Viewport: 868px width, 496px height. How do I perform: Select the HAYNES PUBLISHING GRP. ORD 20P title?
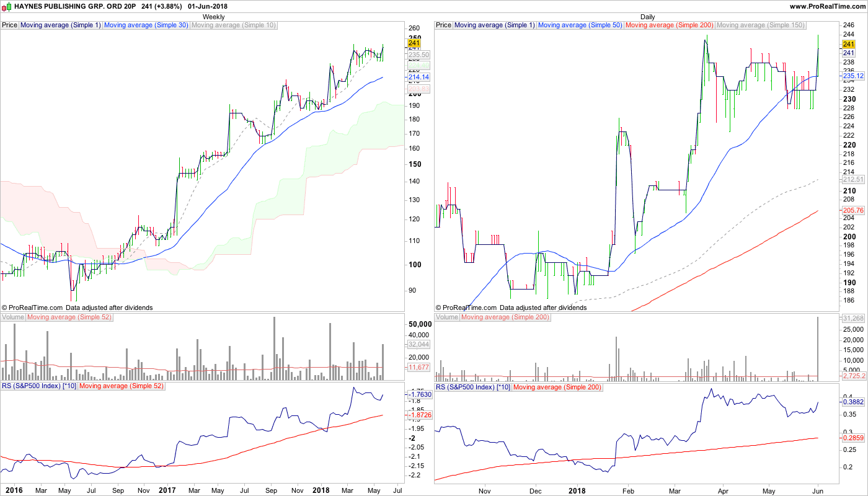coord(75,6)
